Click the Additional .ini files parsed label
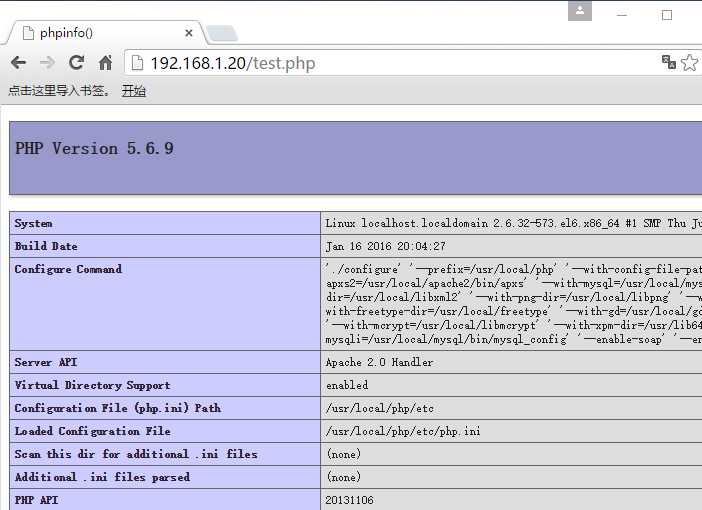Viewport: 702px width, 510px height. coord(102,477)
